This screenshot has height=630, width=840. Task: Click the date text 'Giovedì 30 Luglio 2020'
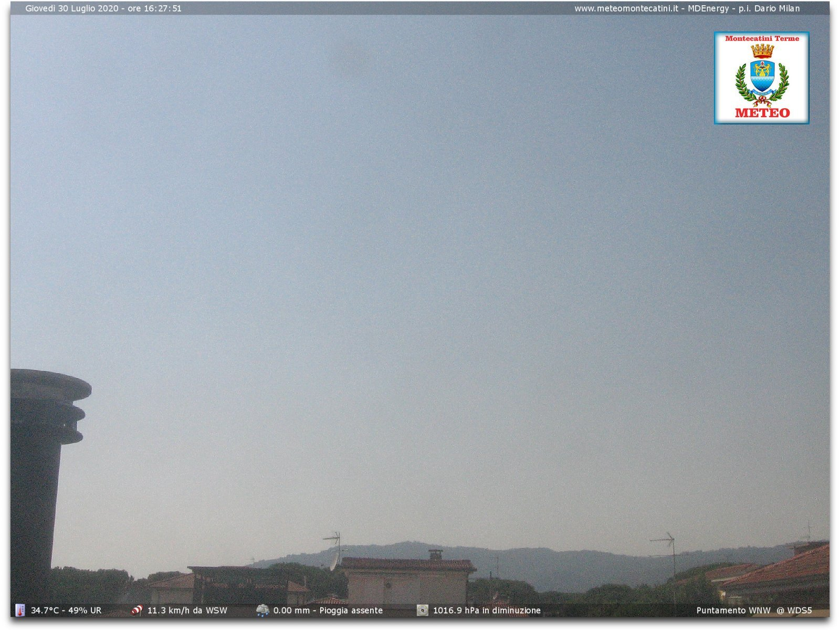click(x=72, y=8)
